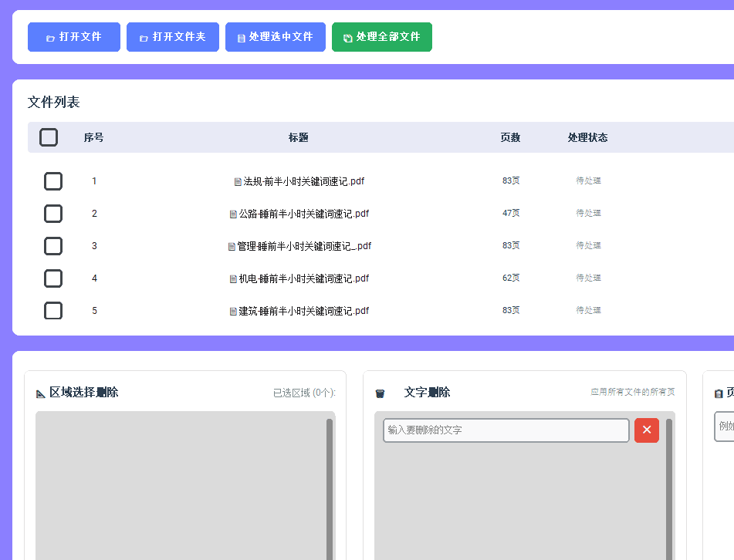
Task: Check the box for file row 1
Action: (53, 181)
